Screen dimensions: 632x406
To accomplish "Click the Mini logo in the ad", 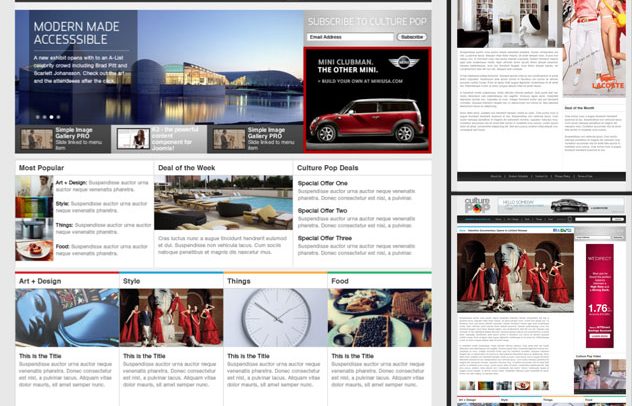I will pos(405,63).
